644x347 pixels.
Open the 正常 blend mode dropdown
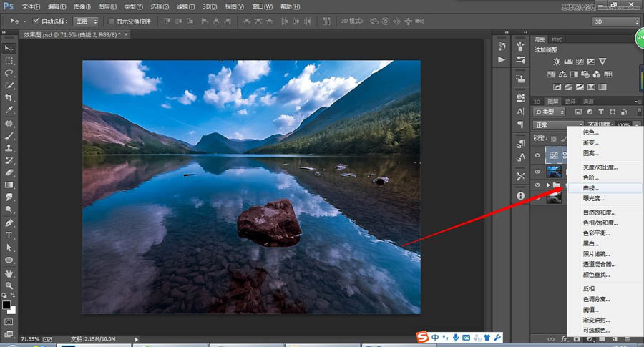tap(558, 124)
